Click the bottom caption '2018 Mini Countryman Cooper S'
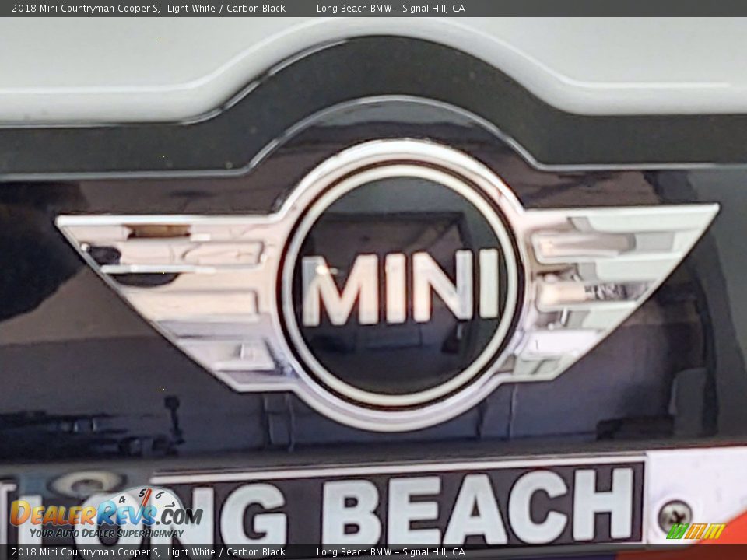This screenshot has width=747, height=560. 86,552
